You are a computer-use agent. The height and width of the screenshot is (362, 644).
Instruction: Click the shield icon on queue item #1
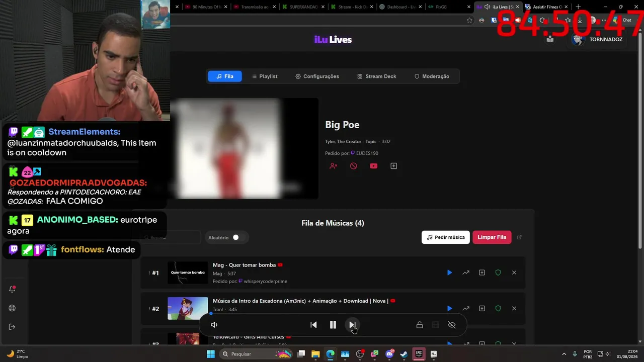point(498,273)
